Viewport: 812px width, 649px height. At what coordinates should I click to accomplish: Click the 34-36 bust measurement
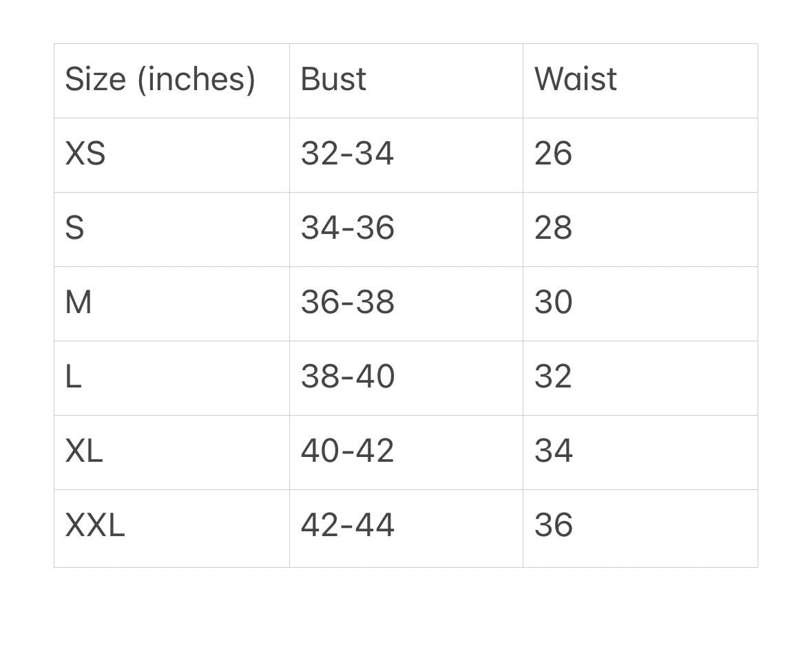(x=347, y=228)
